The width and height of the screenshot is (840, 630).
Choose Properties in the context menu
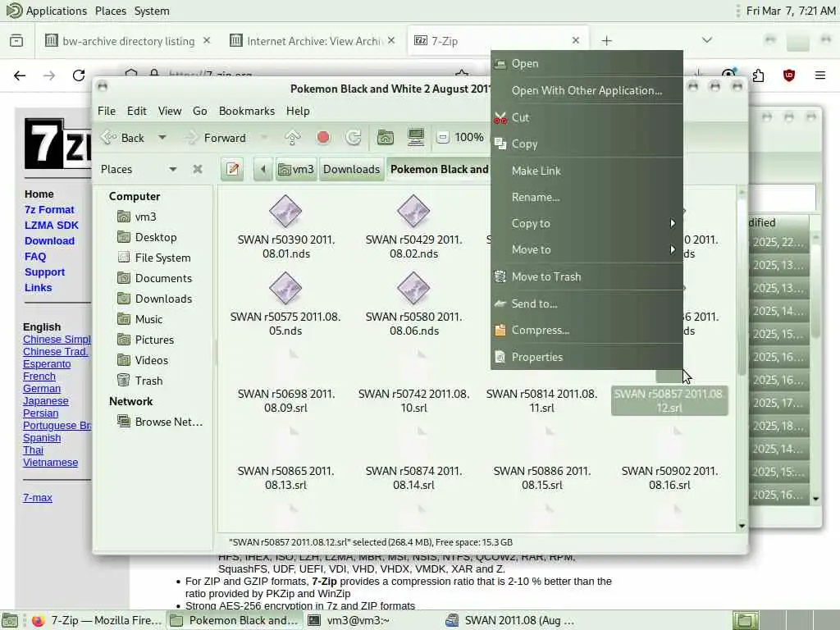[x=587, y=358]
